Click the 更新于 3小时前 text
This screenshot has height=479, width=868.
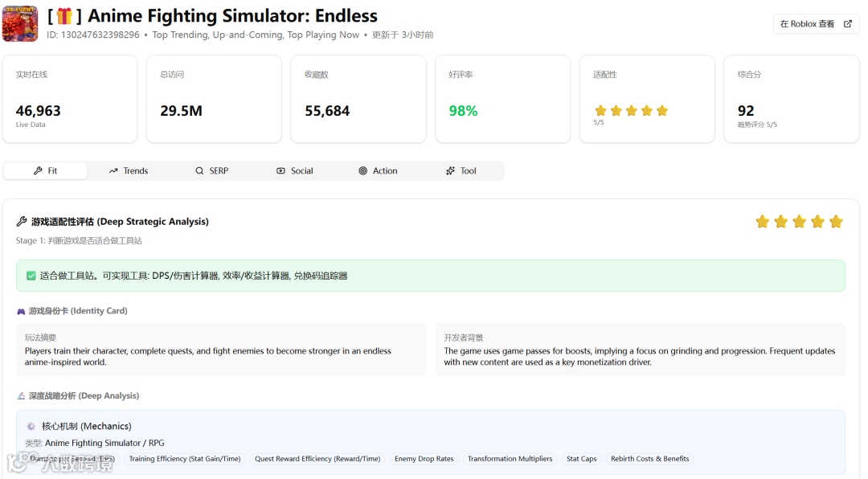pyautogui.click(x=403, y=35)
